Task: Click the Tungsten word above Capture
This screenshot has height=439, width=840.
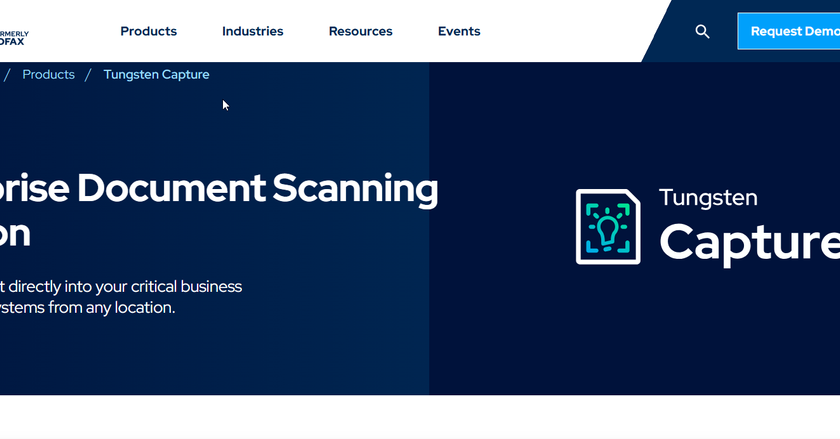Action: click(708, 197)
